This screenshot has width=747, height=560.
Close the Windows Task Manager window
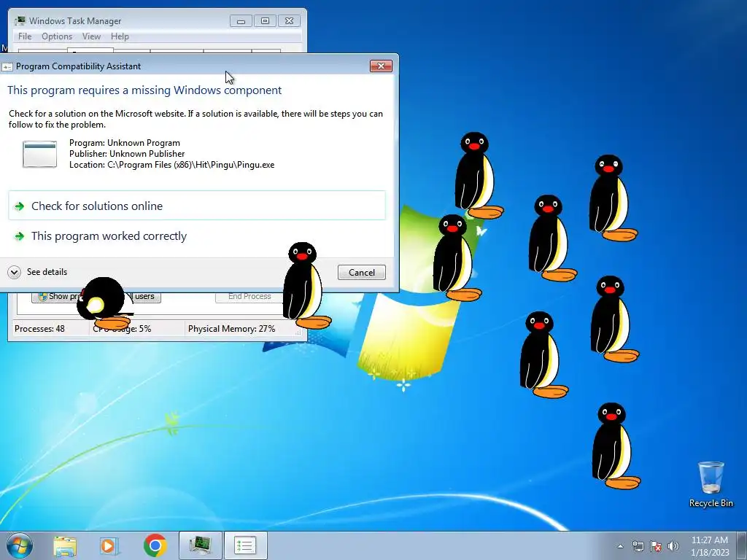click(x=289, y=21)
